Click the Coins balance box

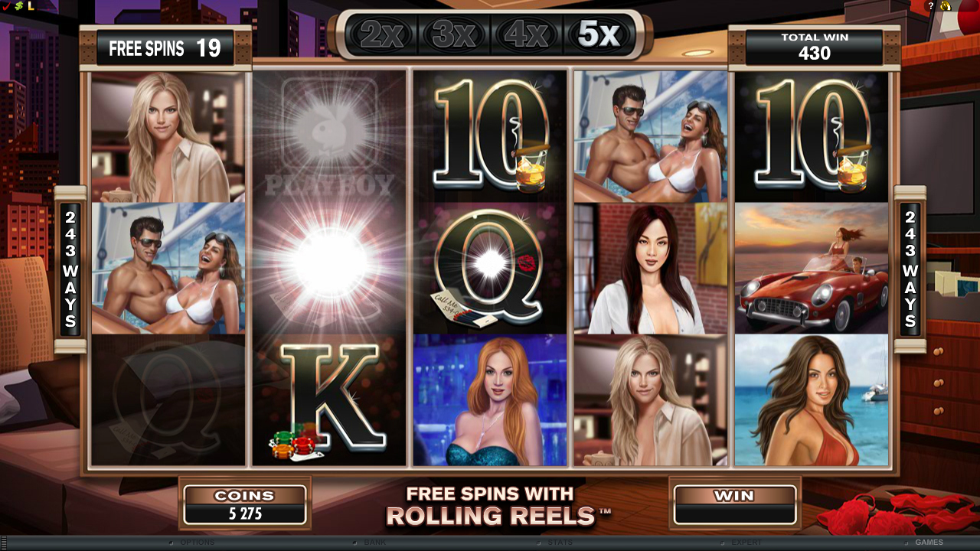(x=245, y=505)
